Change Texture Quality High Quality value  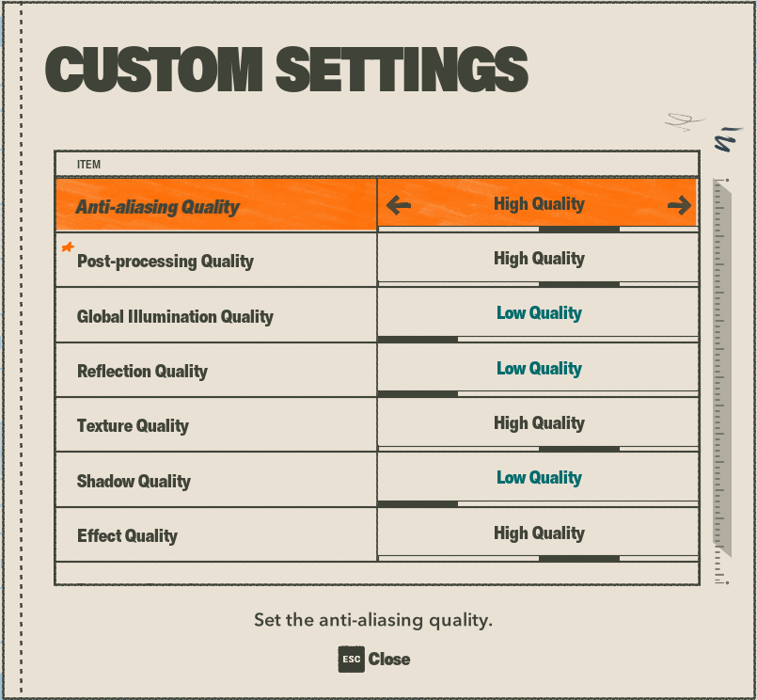coord(538,422)
